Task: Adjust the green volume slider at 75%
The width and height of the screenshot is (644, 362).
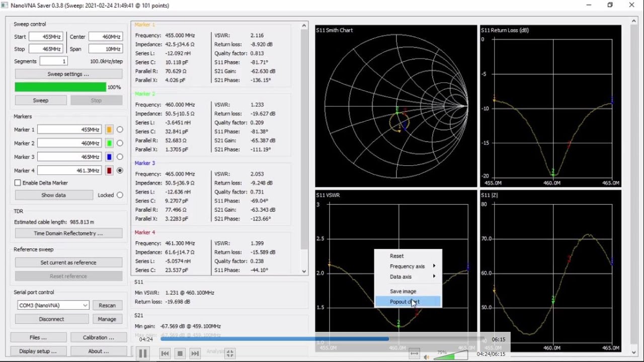Action: (x=451, y=356)
